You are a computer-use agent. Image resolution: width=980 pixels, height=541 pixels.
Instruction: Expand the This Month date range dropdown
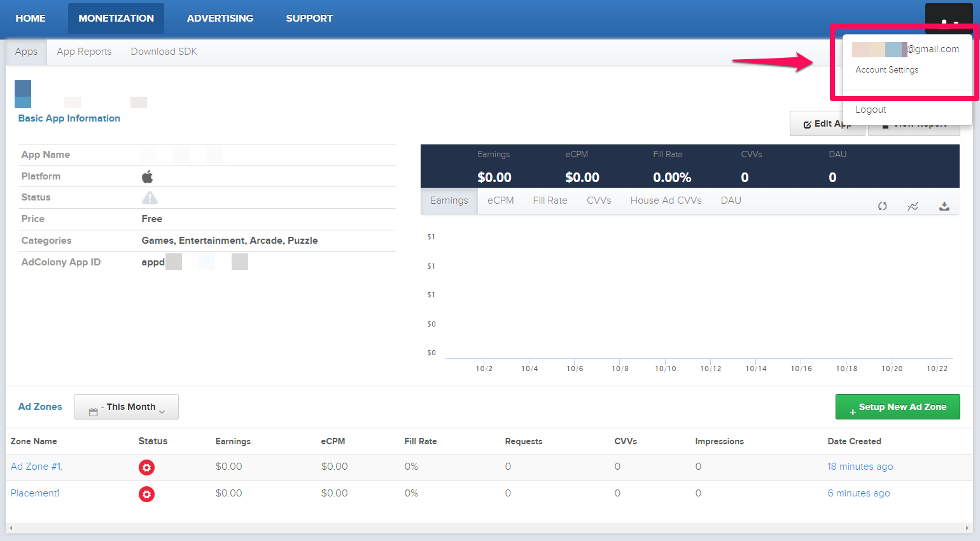127,407
